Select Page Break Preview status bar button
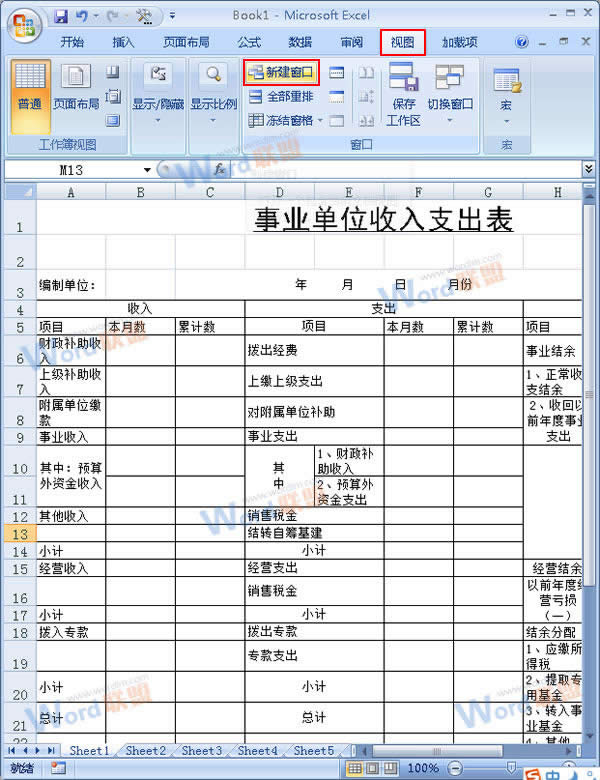 (x=391, y=769)
